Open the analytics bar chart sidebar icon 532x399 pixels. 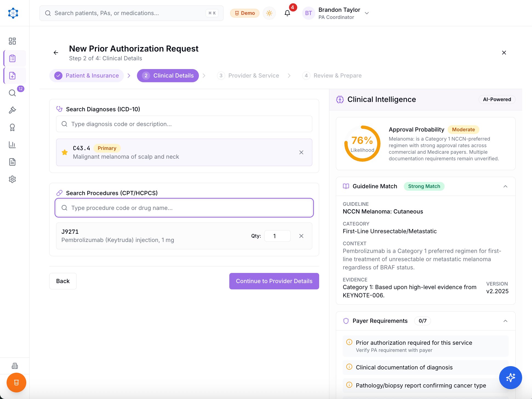[x=12, y=145]
